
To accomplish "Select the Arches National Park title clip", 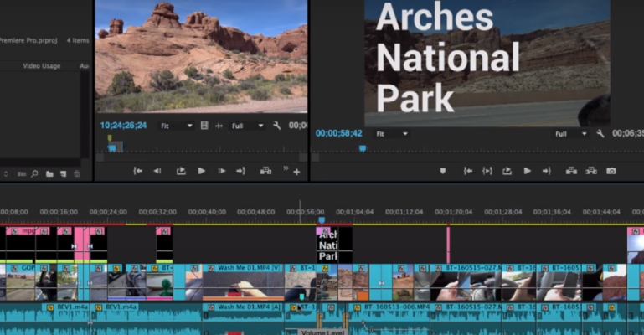I will tap(328, 245).
